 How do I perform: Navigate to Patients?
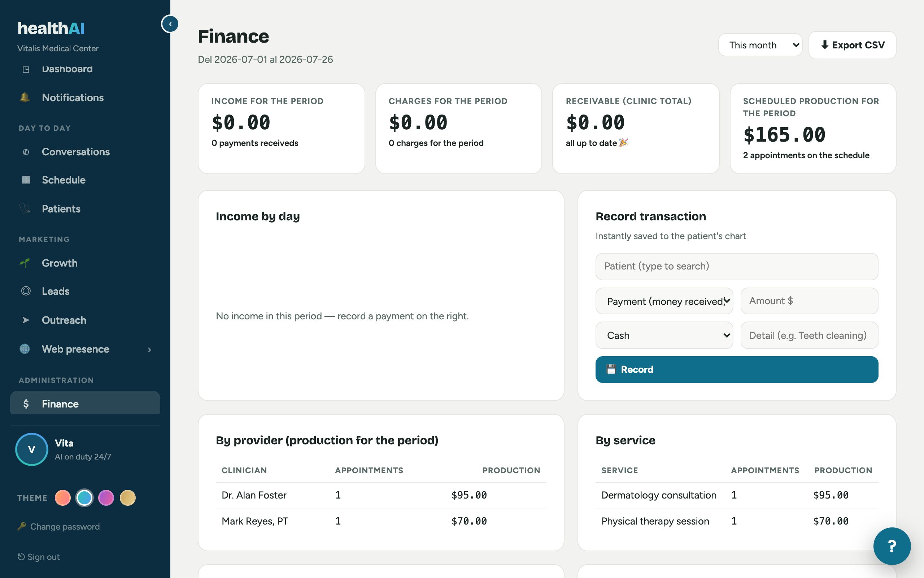pyautogui.click(x=85, y=209)
